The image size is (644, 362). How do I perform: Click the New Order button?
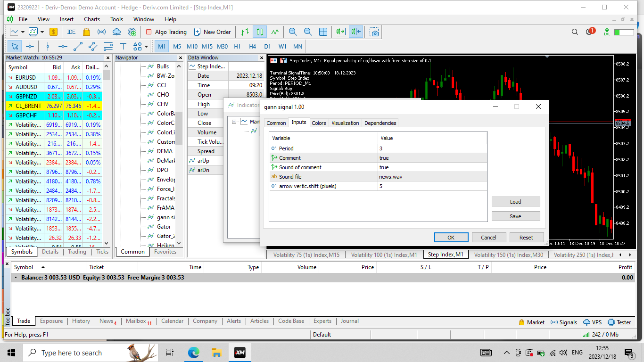click(212, 32)
